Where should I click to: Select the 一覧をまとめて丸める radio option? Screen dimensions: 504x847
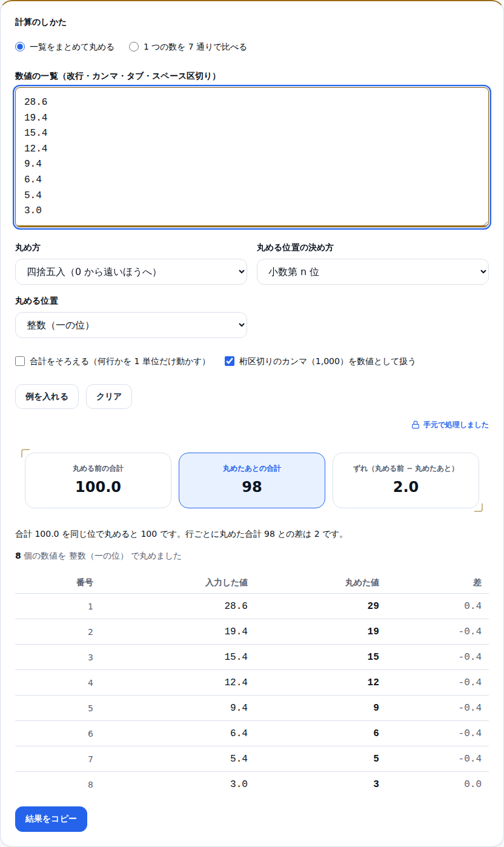click(x=20, y=47)
